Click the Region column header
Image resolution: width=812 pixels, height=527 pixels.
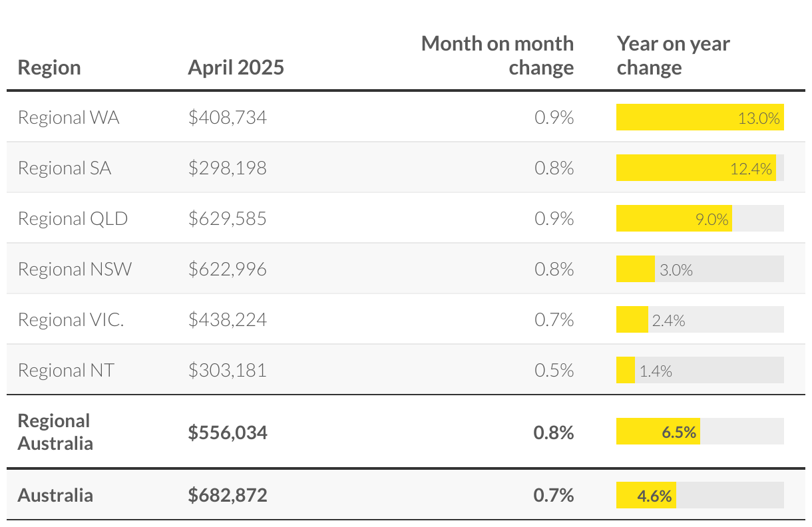[49, 68]
